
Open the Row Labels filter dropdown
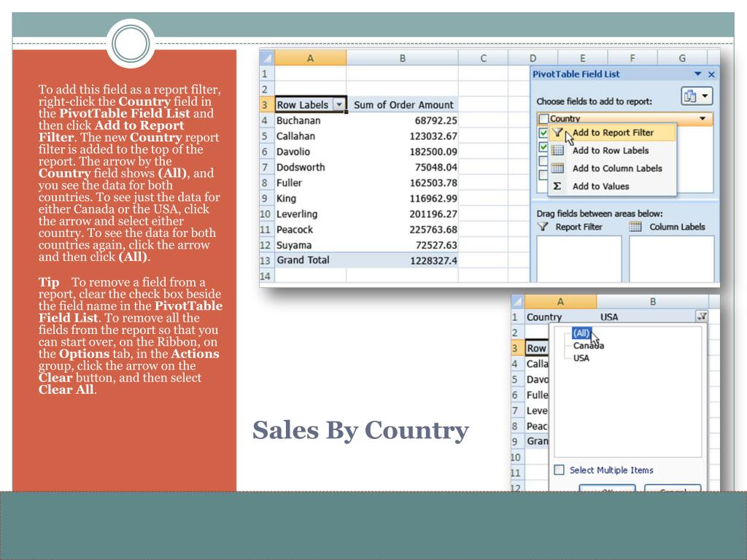coord(338,104)
